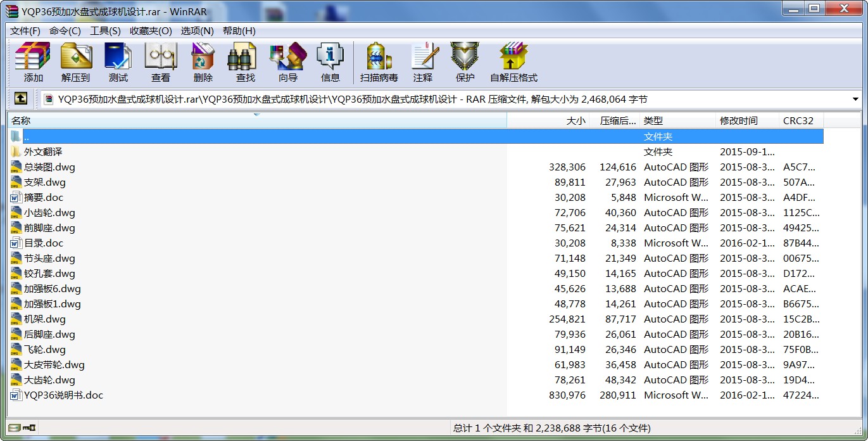The height and width of the screenshot is (441, 868).
Task: Open the 帮助(H) menu
Action: 239,30
